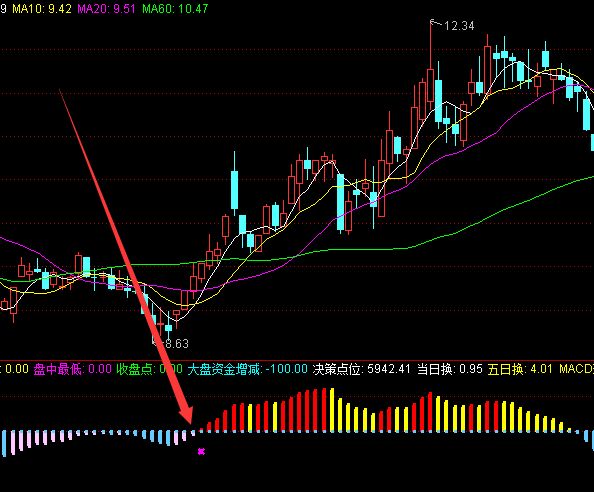Click the 大盘资金增减 indicator label

224,369
